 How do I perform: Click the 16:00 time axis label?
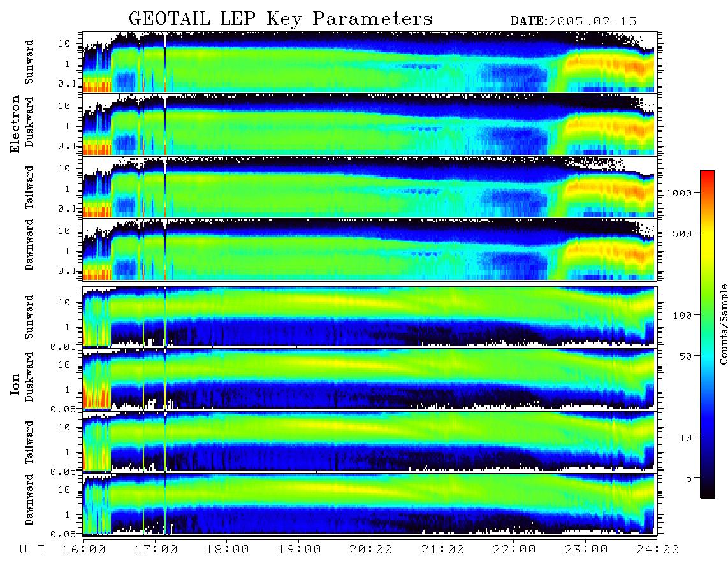click(x=85, y=550)
